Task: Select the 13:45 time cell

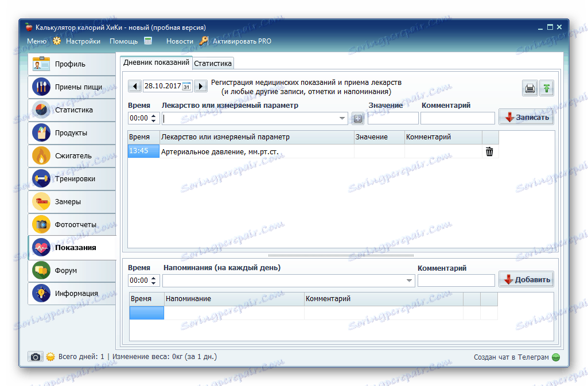Action: click(143, 151)
